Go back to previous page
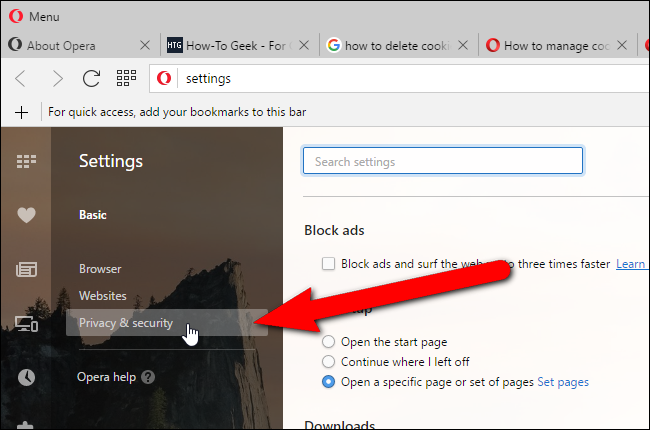Screen dimensions: 650x430 [21, 78]
